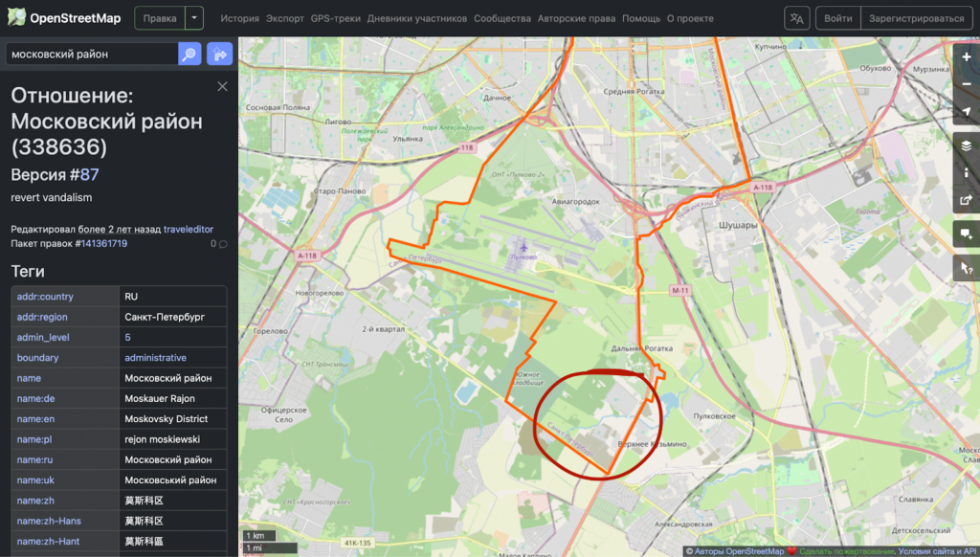The height and width of the screenshot is (557, 980).
Task: Open the map layers panel
Action: tap(967, 145)
